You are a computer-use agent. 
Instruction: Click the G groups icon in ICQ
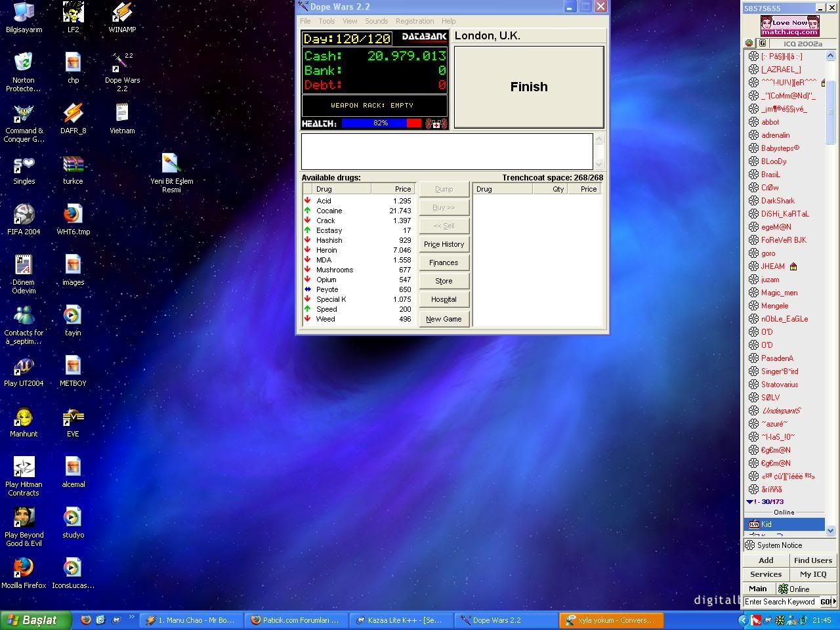[x=762, y=43]
